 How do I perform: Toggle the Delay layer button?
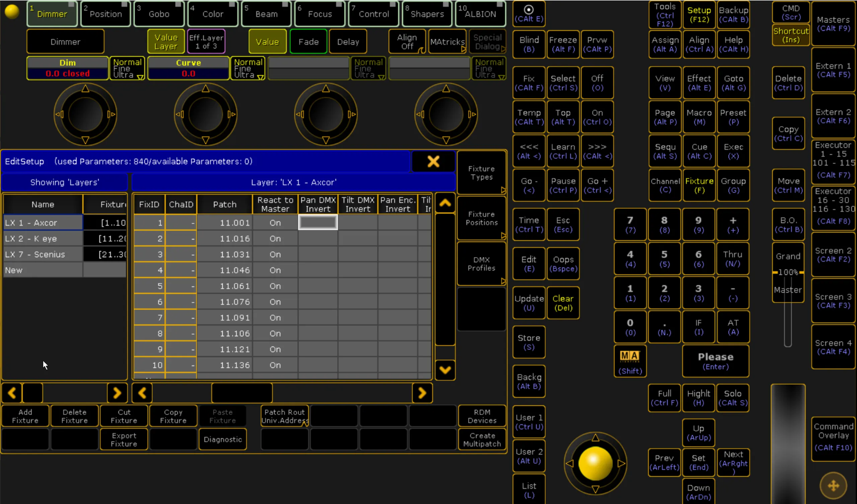point(348,41)
